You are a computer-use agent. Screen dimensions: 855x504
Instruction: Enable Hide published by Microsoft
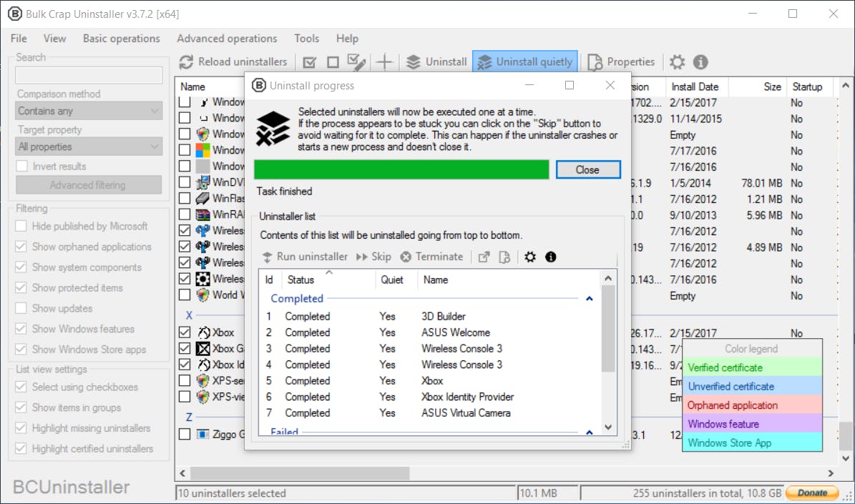coord(21,226)
